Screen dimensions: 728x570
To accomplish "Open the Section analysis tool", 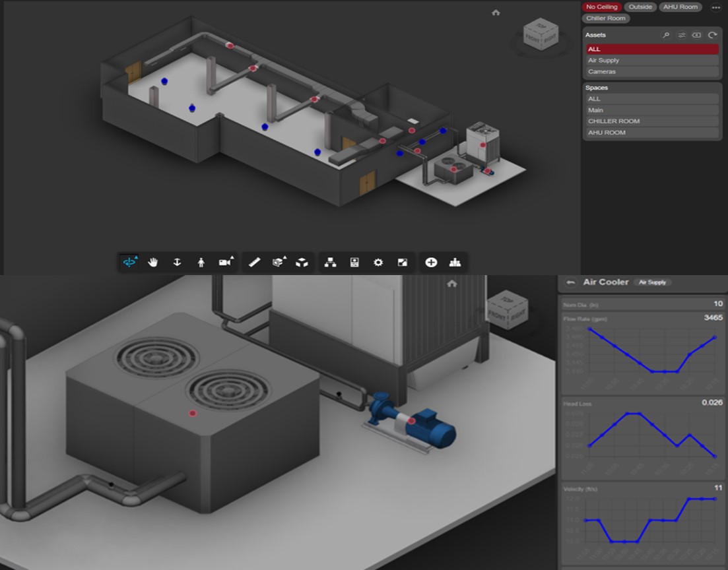I will [279, 263].
